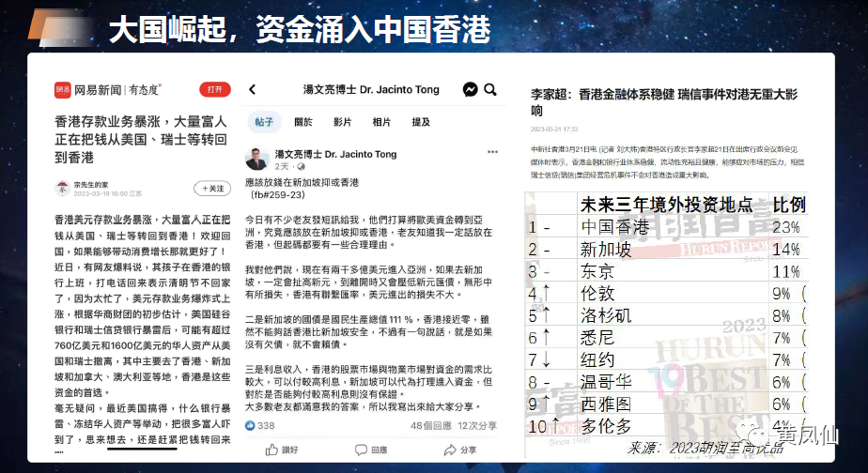Open the 48個回應 comments link
868x473 pixels.
(x=431, y=425)
